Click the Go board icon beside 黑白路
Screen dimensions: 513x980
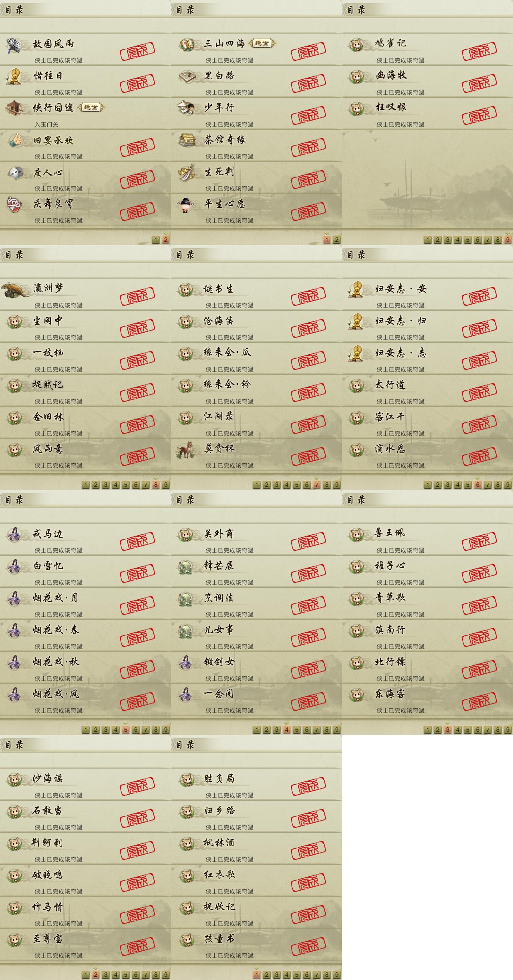coord(187,76)
